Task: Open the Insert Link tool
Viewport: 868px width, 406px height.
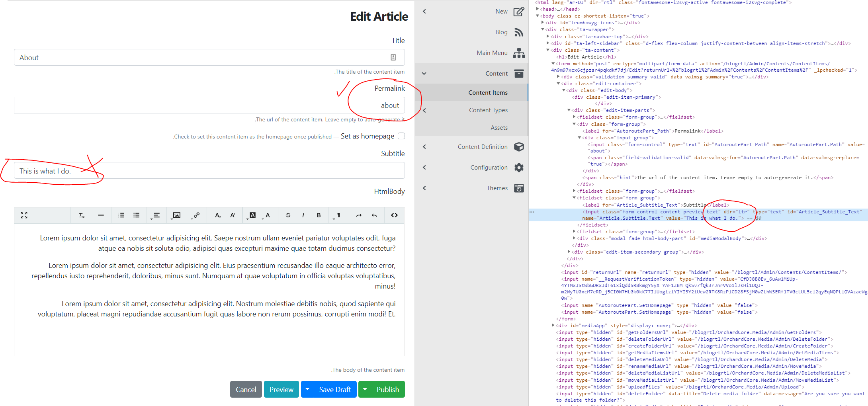Action: [197, 215]
